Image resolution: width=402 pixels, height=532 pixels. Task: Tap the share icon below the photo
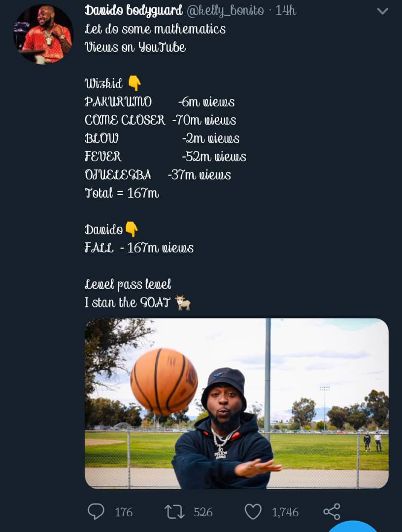[332, 512]
